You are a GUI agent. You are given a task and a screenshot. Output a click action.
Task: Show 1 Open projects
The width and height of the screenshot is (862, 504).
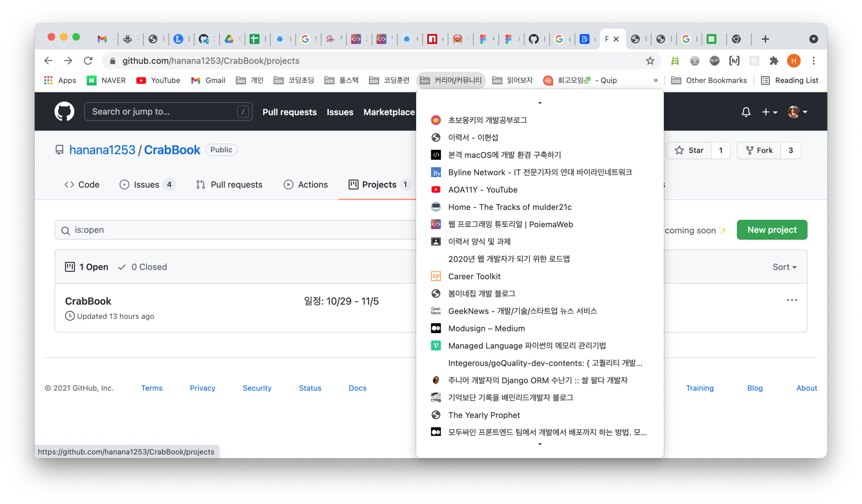[87, 267]
